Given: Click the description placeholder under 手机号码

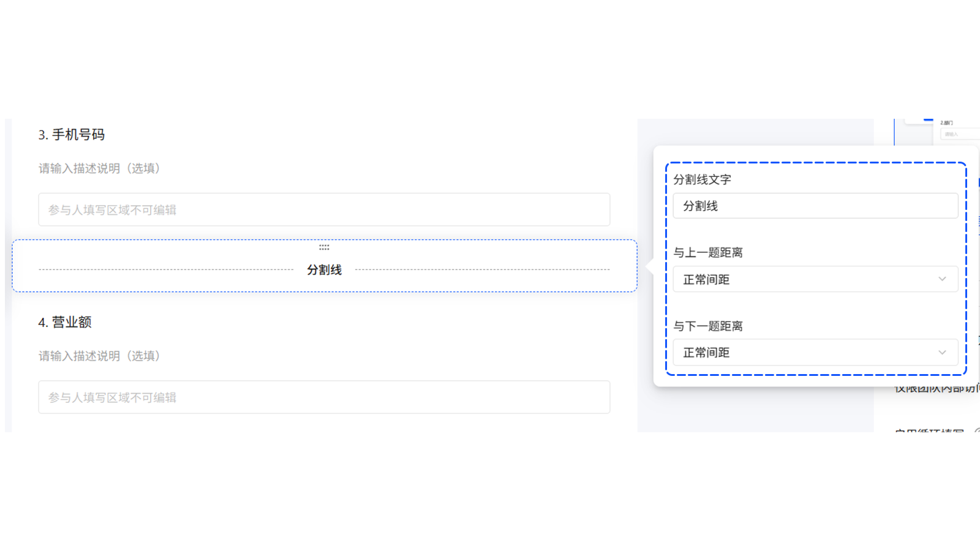Looking at the screenshot, I should point(99,168).
